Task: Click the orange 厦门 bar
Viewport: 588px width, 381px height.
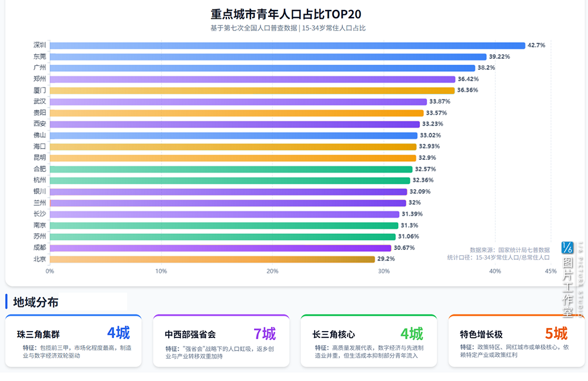Action: (252, 91)
